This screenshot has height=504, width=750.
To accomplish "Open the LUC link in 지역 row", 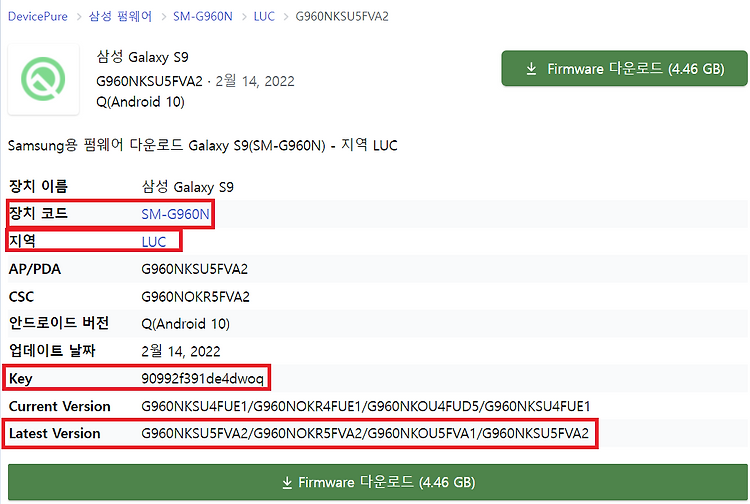I will point(154,242).
